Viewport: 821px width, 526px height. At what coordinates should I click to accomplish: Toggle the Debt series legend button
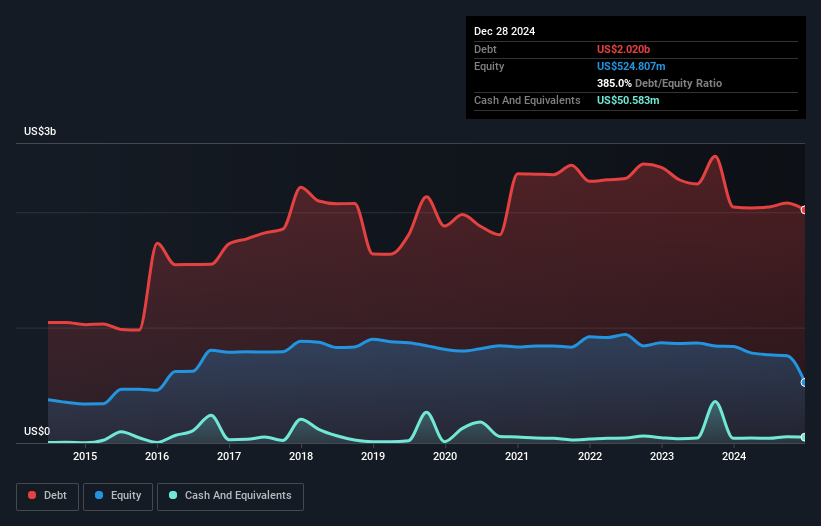(x=48, y=496)
